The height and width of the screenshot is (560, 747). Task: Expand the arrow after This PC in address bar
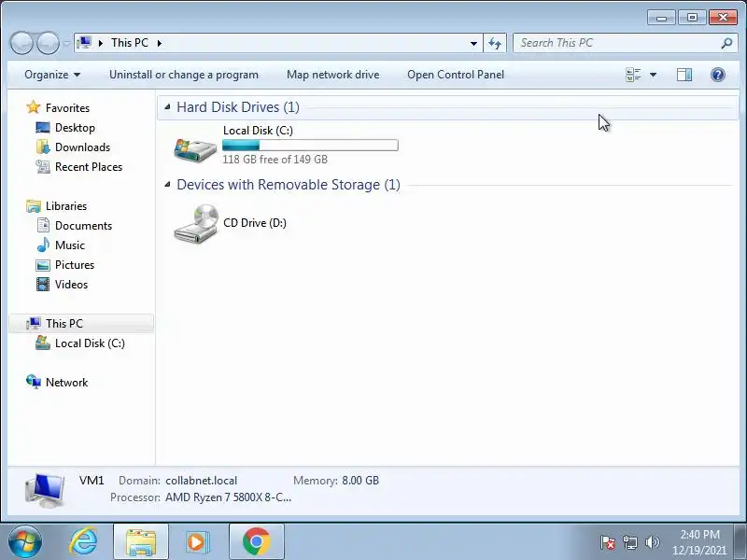click(x=160, y=43)
